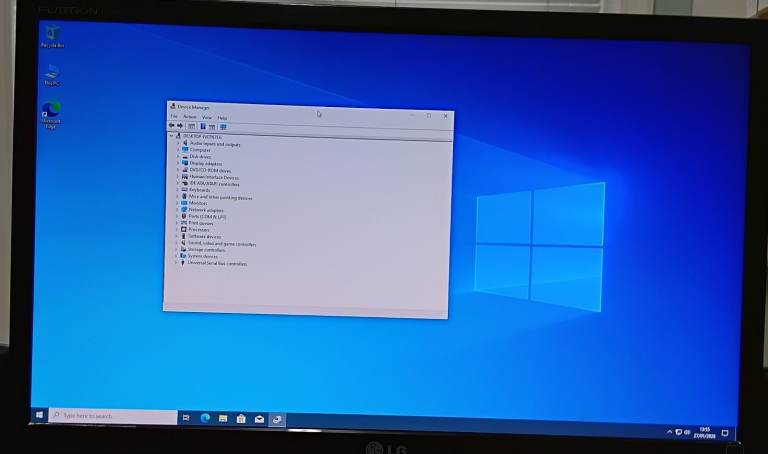768x454 pixels.
Task: Open the Action menu
Action: click(189, 117)
